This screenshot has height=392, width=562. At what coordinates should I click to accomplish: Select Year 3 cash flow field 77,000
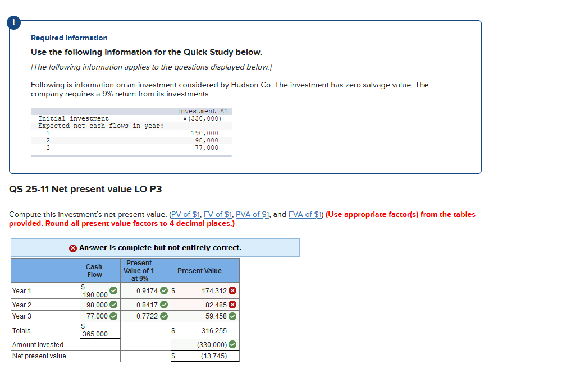tap(100, 316)
